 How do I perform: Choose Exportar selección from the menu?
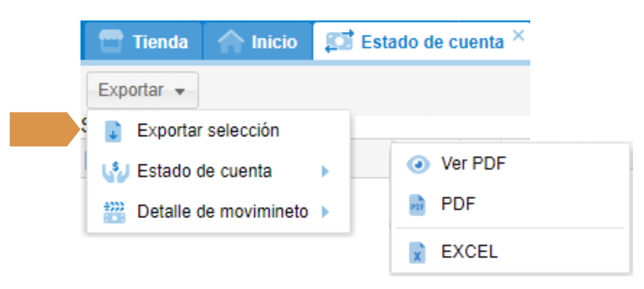(x=208, y=131)
